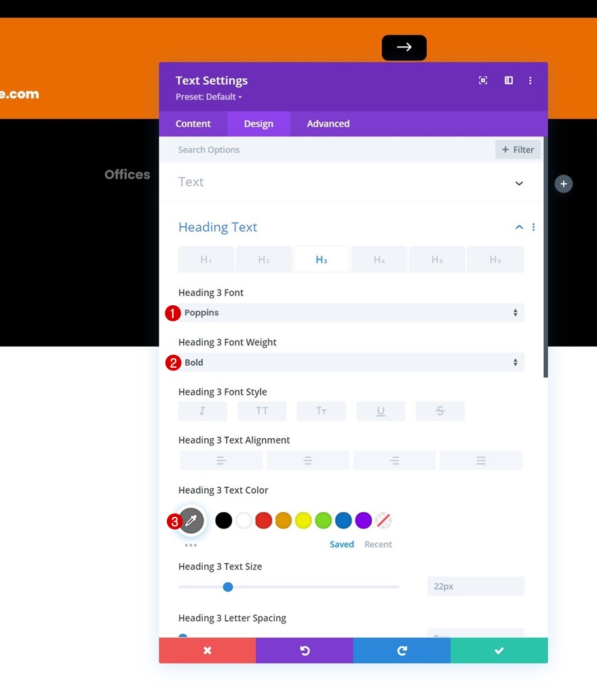Collapse the Heading Text section

click(519, 227)
